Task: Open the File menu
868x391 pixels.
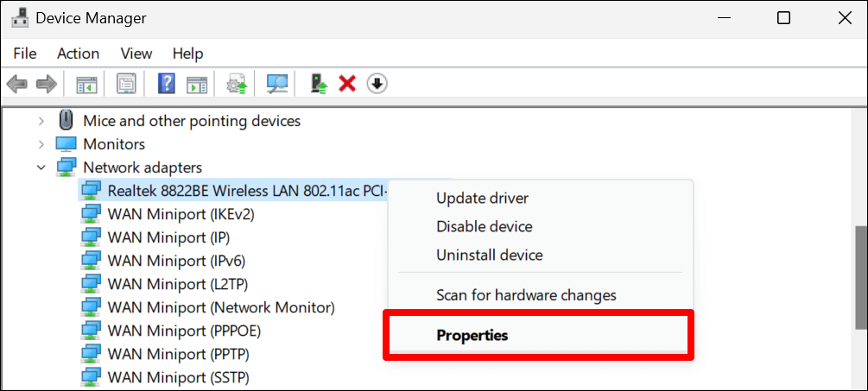Action: coord(25,54)
